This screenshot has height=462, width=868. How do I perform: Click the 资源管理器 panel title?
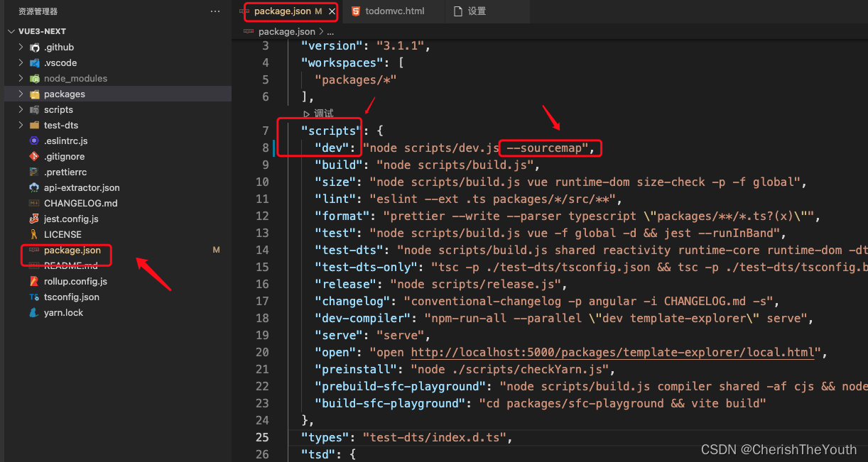[x=38, y=11]
